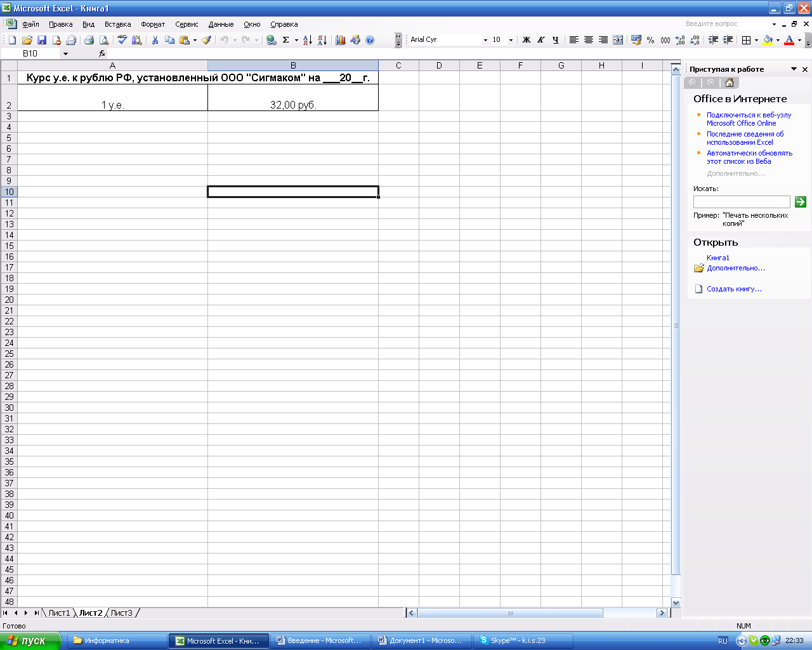
Task: Expand the Fill Color palette arrow
Action: tap(778, 40)
